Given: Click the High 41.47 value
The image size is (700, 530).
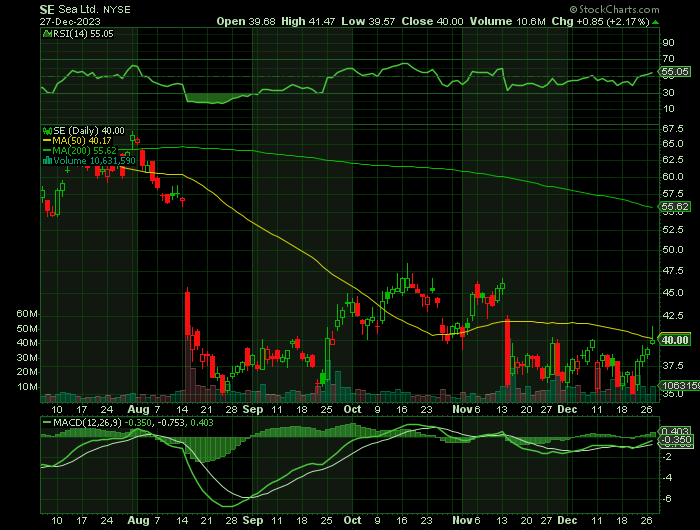Looking at the screenshot, I should coord(308,21).
